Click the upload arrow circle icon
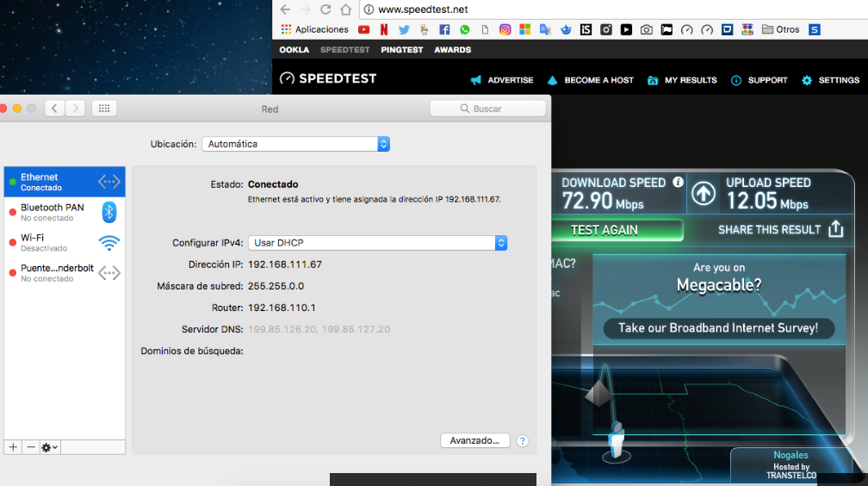The width and height of the screenshot is (868, 486). [x=704, y=194]
